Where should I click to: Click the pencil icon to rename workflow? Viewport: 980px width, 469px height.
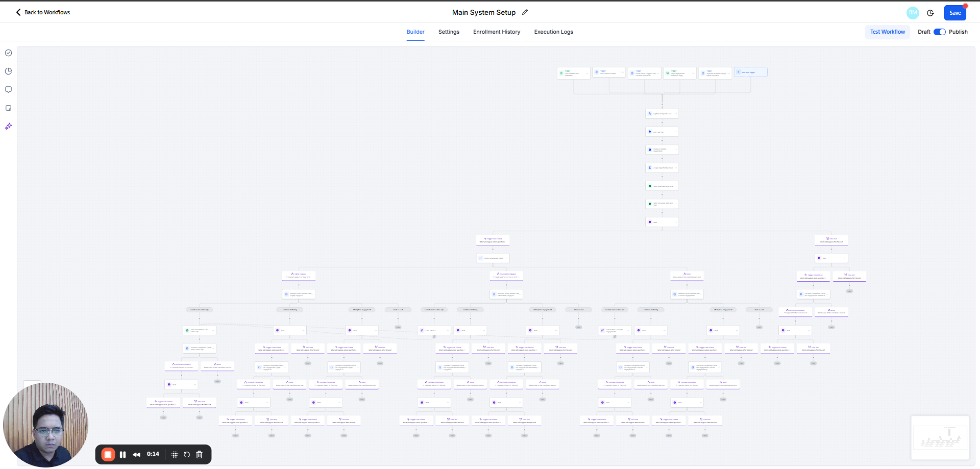tap(525, 12)
